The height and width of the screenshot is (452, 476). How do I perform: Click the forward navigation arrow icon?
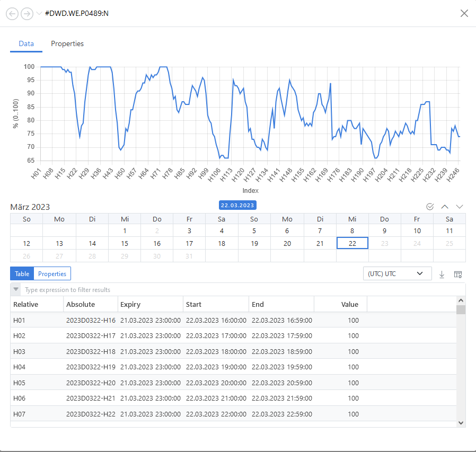[27, 13]
